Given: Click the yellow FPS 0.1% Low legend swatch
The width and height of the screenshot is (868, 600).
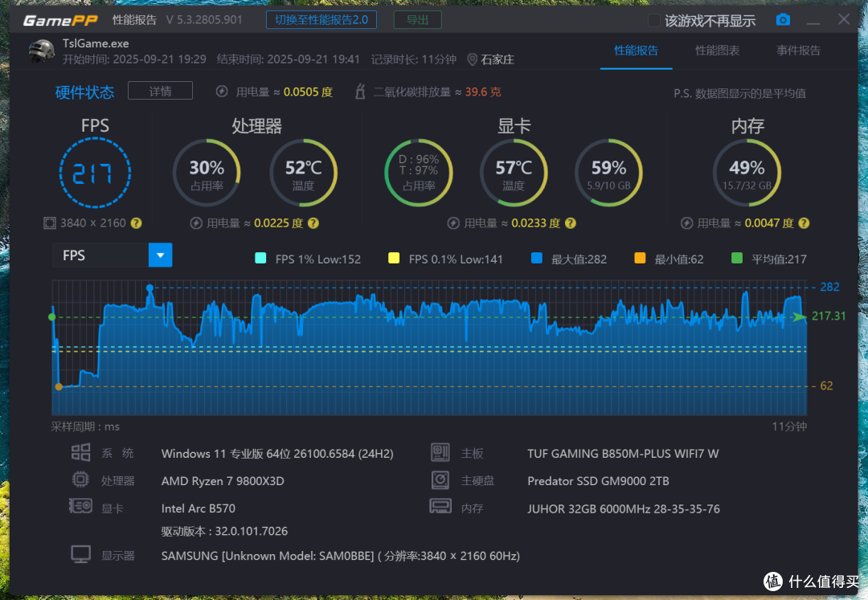Looking at the screenshot, I should [394, 258].
